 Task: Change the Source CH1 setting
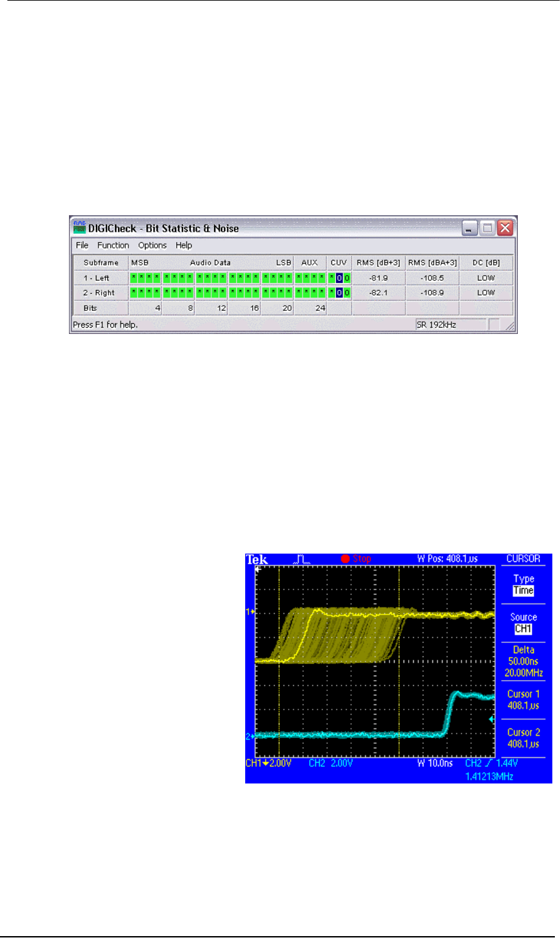coord(523,623)
